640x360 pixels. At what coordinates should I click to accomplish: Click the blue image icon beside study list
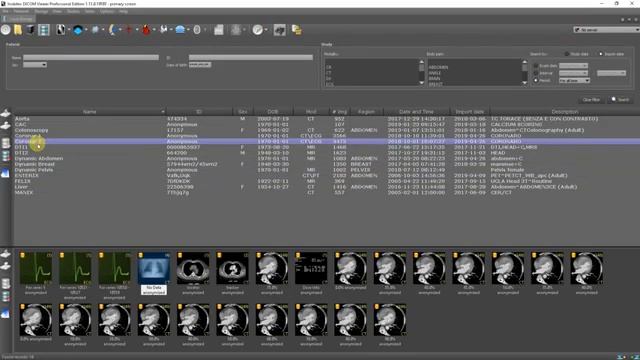tap(5, 173)
